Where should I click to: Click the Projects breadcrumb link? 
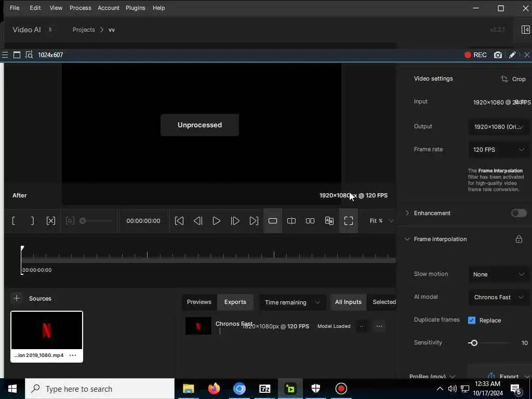(x=84, y=30)
